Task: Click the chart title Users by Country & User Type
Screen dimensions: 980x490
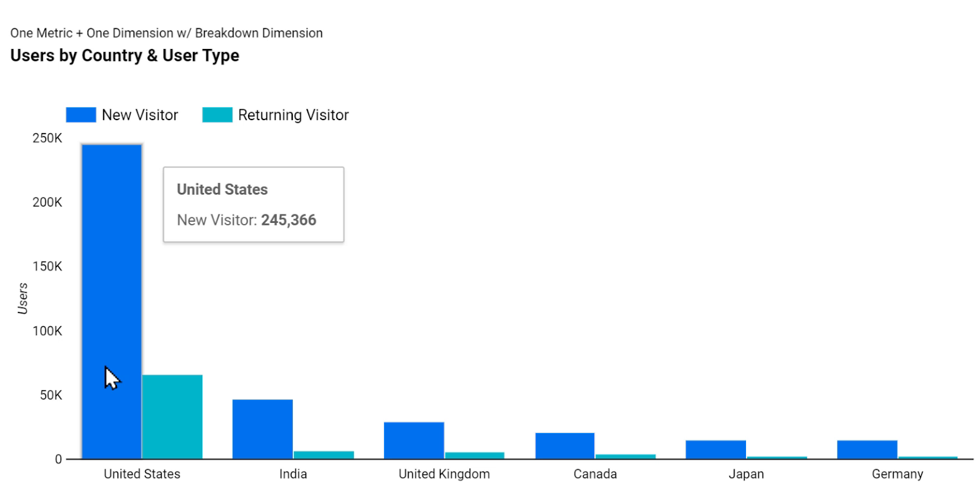Action: [x=125, y=56]
